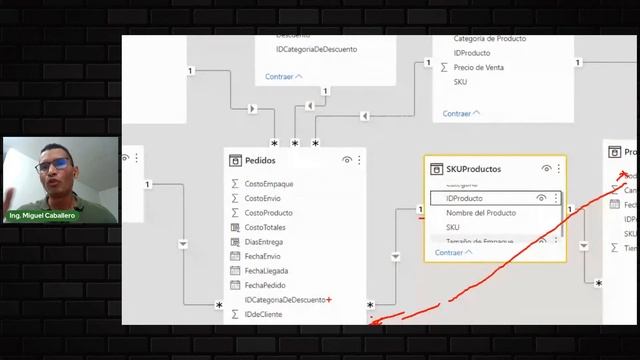Toggle visibility eye of SKUProductos table header
The image size is (640, 360).
pyautogui.click(x=546, y=168)
